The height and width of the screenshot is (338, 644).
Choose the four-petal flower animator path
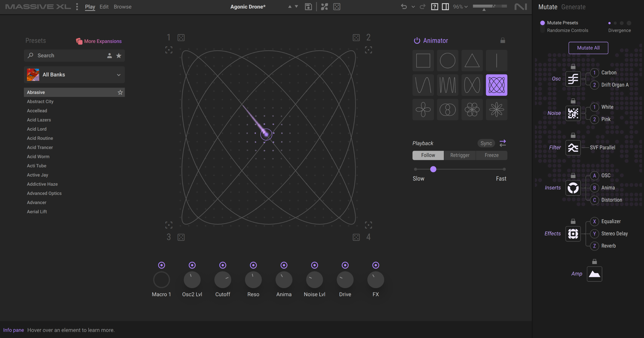pyautogui.click(x=423, y=109)
